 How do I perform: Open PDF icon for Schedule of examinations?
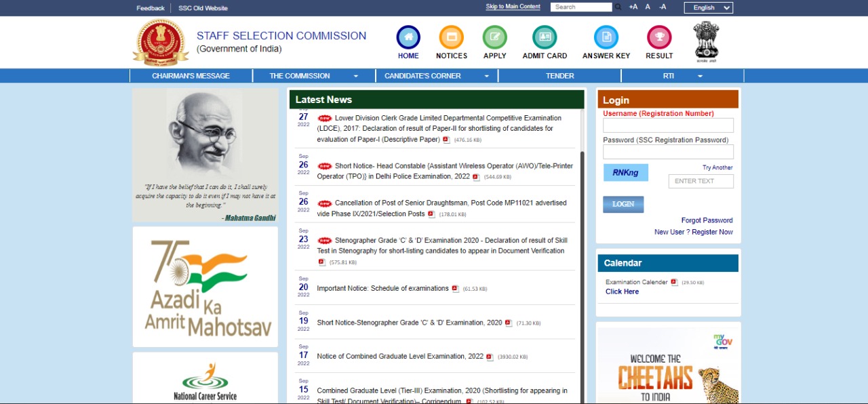(x=456, y=289)
